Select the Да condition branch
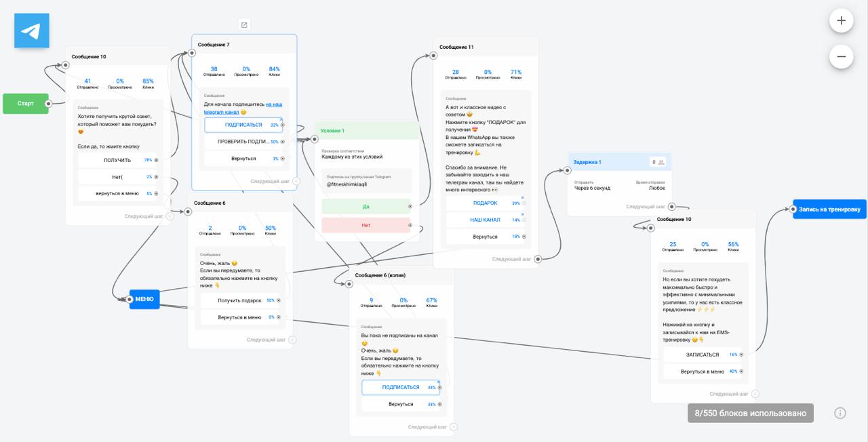This screenshot has width=868, height=442. click(x=366, y=206)
